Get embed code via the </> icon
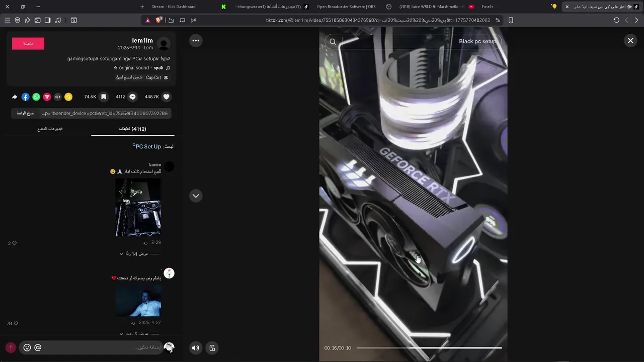This screenshot has height=362, width=644. 58,97
